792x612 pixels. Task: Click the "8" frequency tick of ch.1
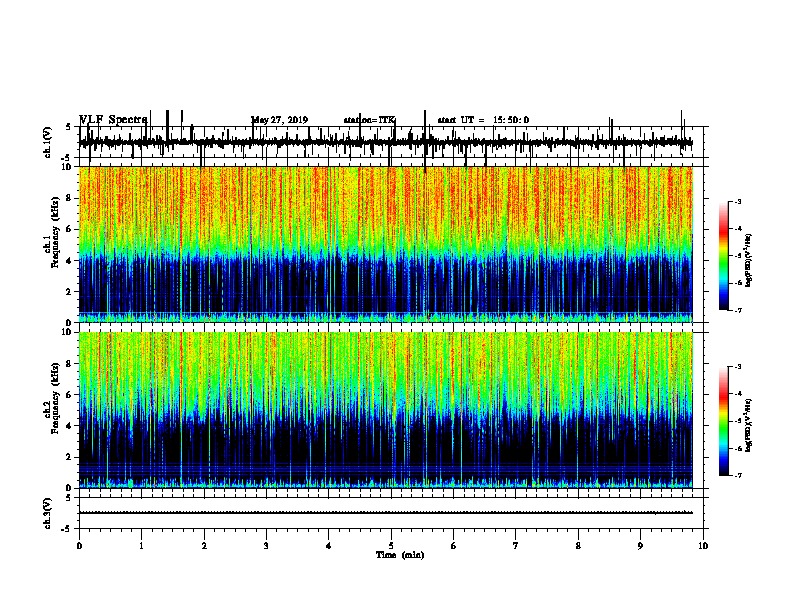click(x=70, y=198)
